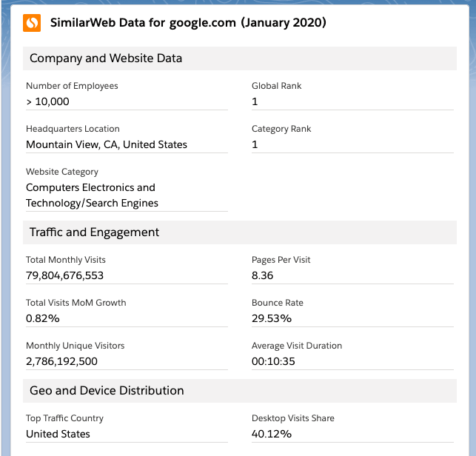Click the Global Rank label
Screen dimensions: 476x456
coord(277,86)
